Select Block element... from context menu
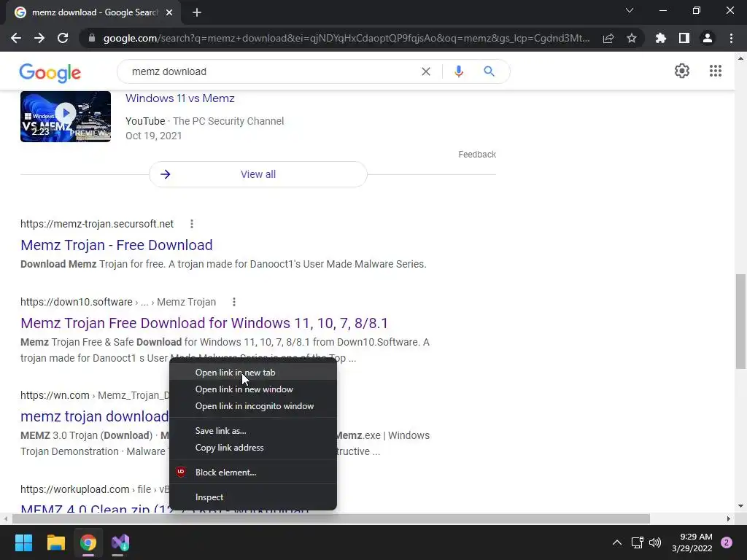The width and height of the screenshot is (747, 560). coord(253,472)
